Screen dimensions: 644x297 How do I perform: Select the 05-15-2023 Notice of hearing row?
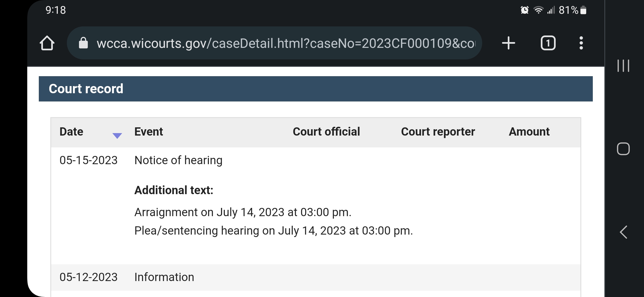coord(316,206)
